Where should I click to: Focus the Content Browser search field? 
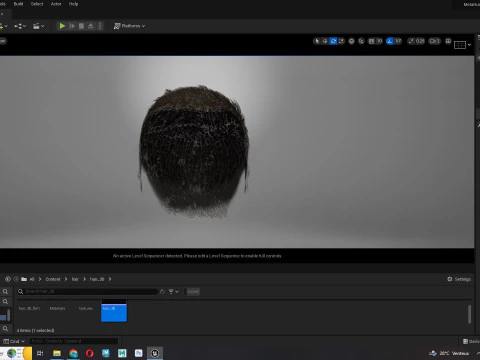click(87, 292)
